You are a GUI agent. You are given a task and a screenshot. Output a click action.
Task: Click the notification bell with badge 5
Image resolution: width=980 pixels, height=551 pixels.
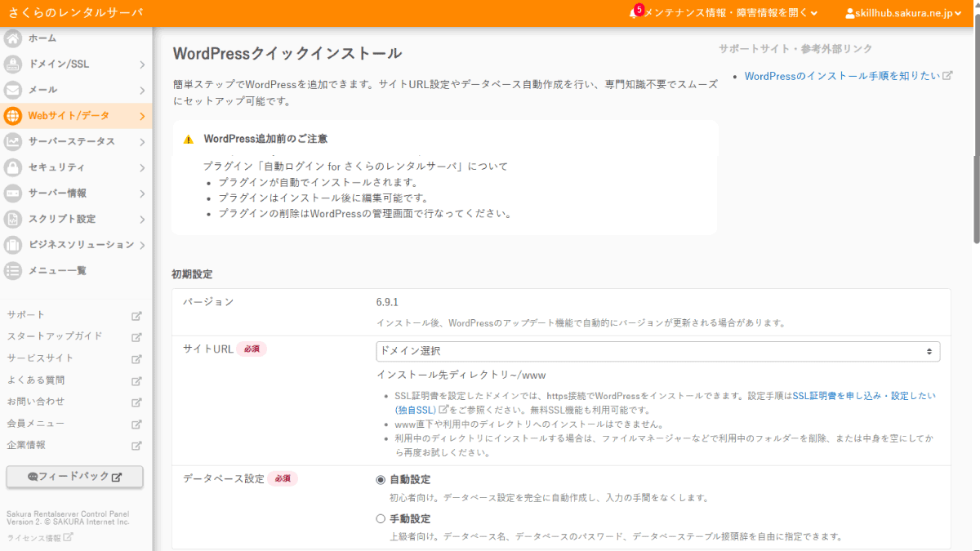[x=635, y=12]
